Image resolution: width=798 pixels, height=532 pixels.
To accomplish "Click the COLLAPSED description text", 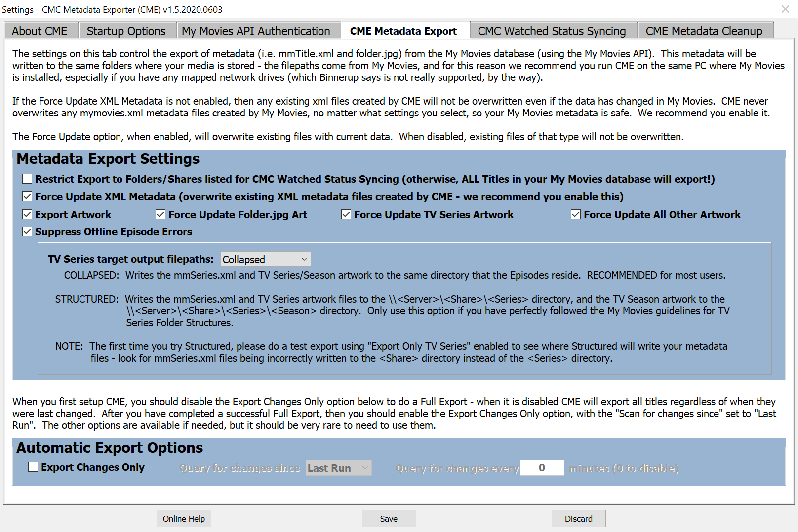I will 395,275.
